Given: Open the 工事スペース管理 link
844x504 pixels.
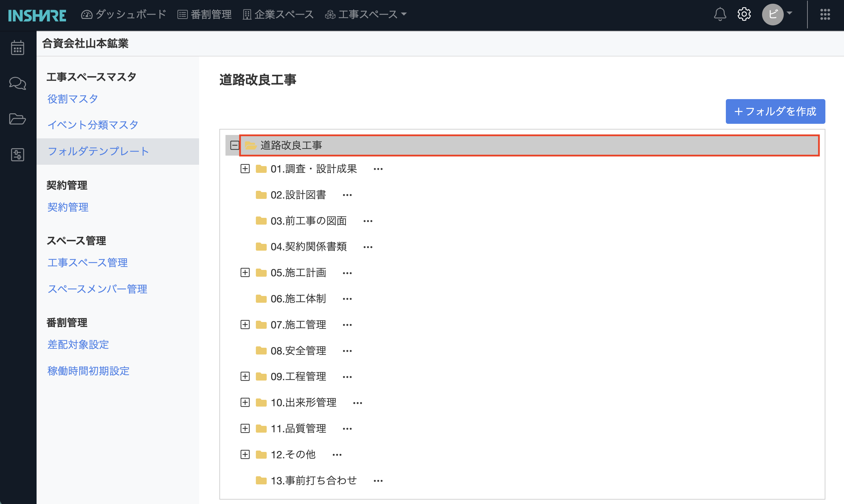Looking at the screenshot, I should coord(87,262).
